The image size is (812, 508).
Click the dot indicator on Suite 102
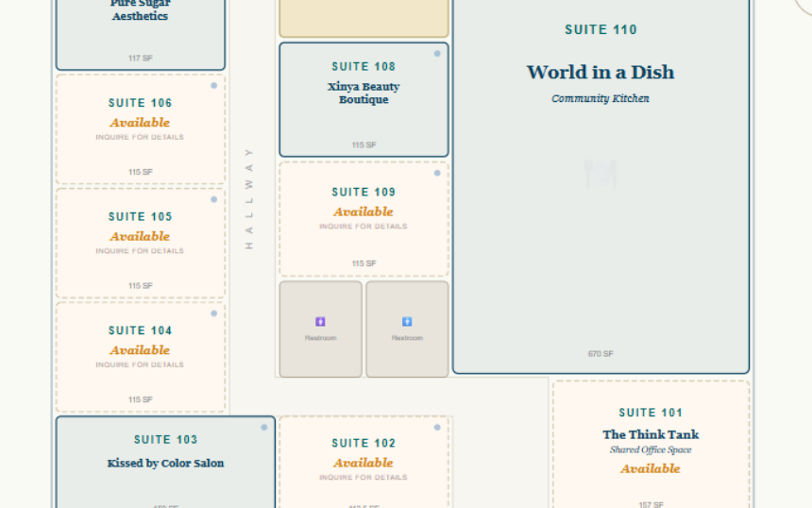(437, 428)
